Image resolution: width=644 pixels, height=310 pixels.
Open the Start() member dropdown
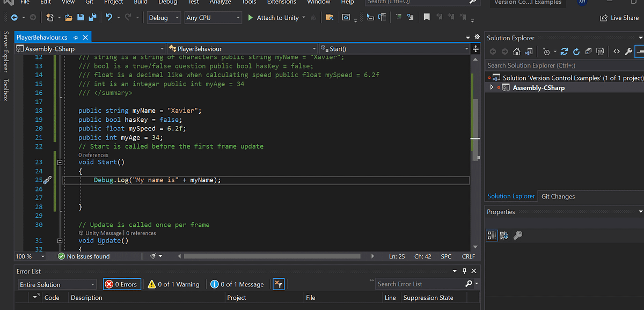(394, 49)
